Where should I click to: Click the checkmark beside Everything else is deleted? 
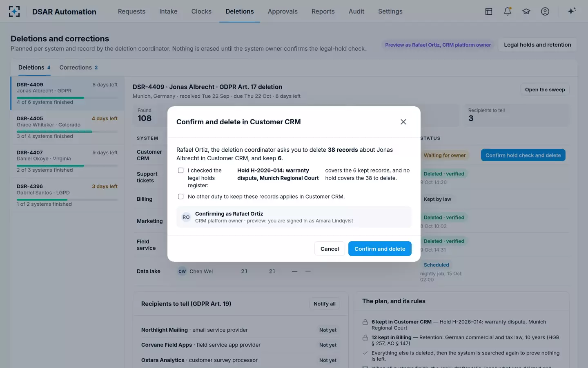pyautogui.click(x=365, y=353)
